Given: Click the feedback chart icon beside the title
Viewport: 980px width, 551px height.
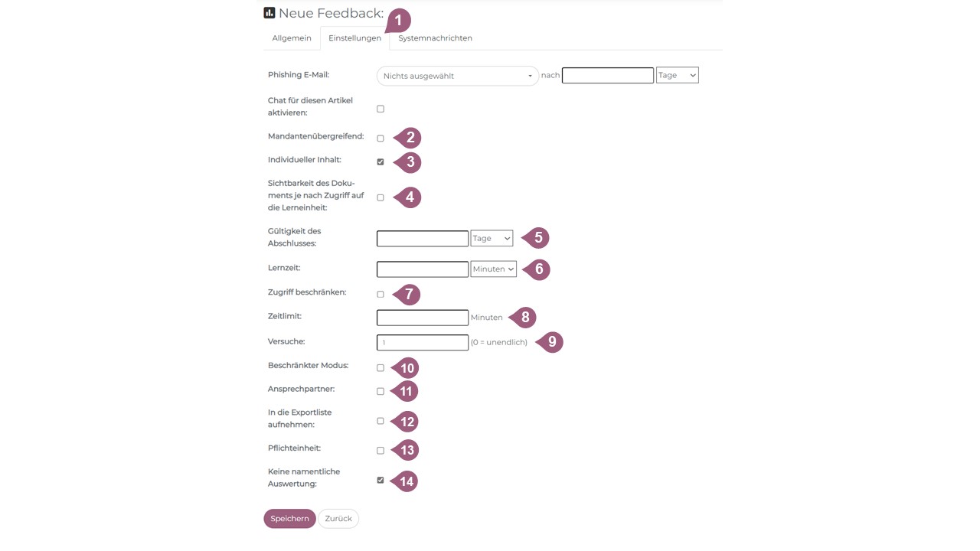Looking at the screenshot, I should pos(269,13).
